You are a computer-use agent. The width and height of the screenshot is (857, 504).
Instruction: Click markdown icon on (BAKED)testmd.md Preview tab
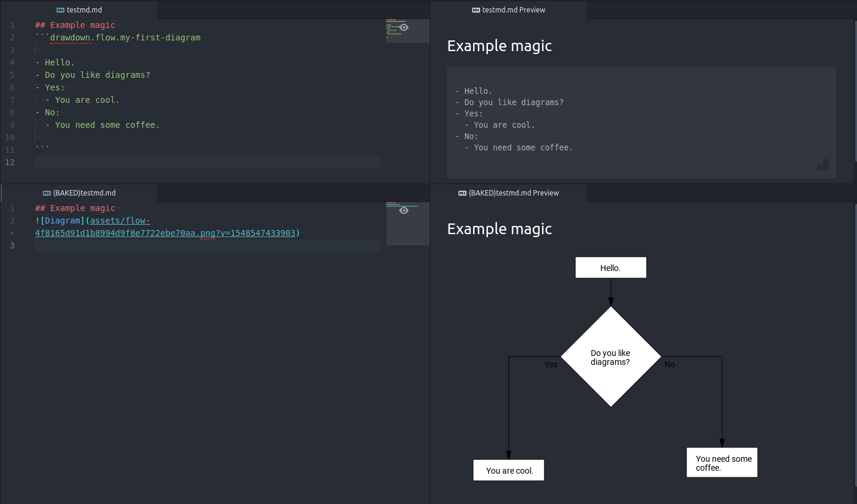click(462, 193)
